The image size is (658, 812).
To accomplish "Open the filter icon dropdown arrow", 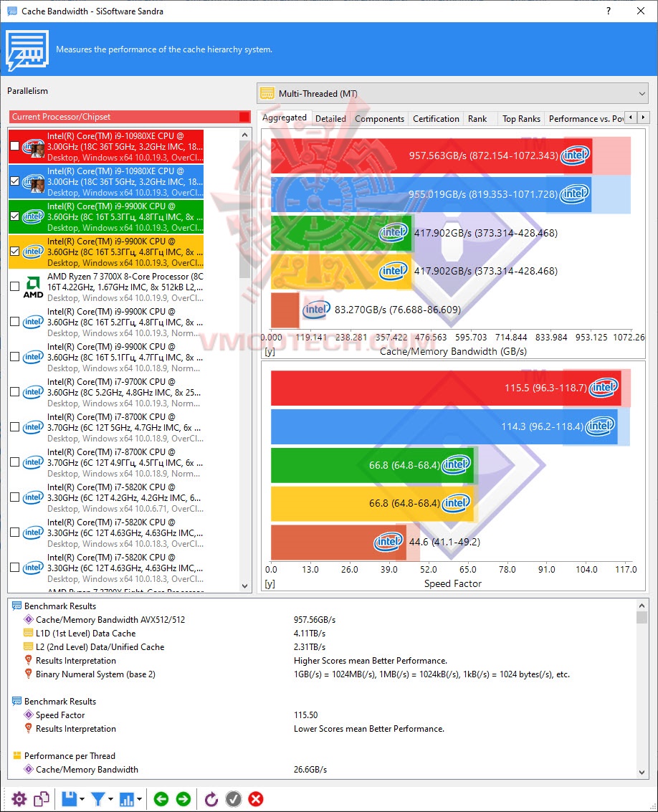I will click(x=110, y=799).
